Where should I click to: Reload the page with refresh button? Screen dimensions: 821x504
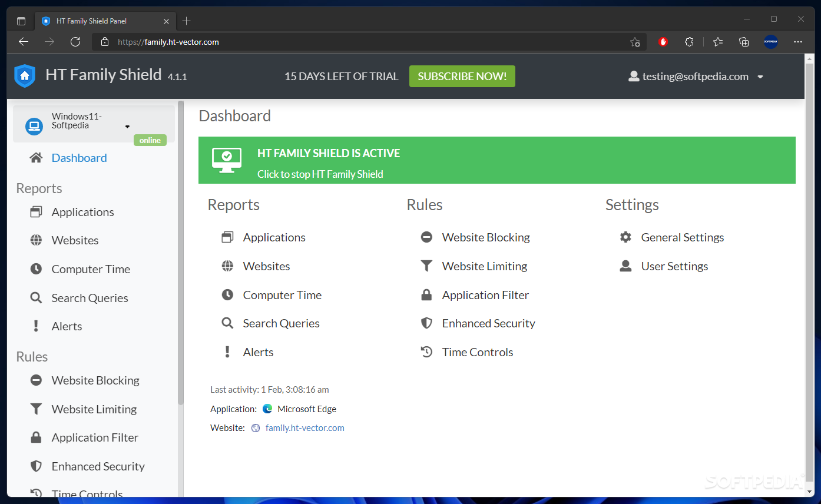coord(75,42)
